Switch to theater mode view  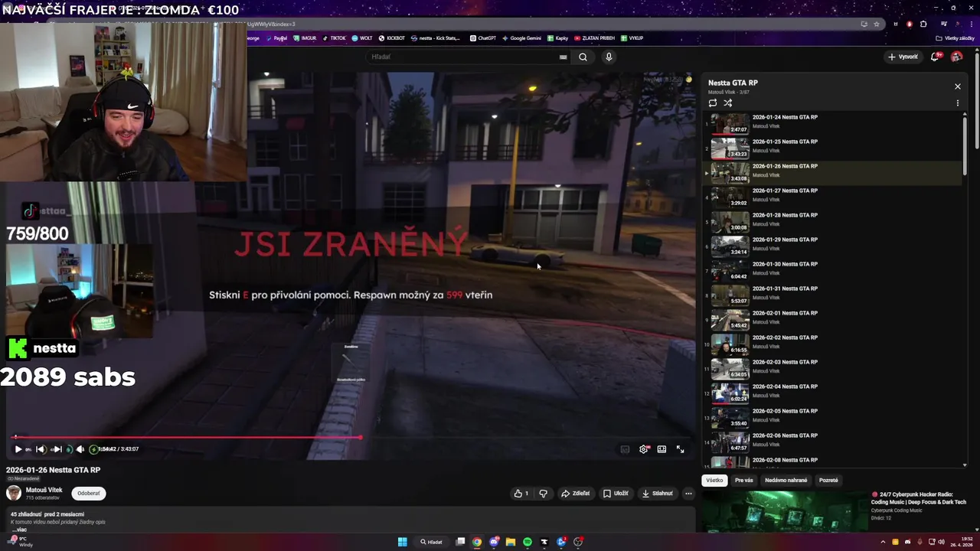[x=661, y=449]
